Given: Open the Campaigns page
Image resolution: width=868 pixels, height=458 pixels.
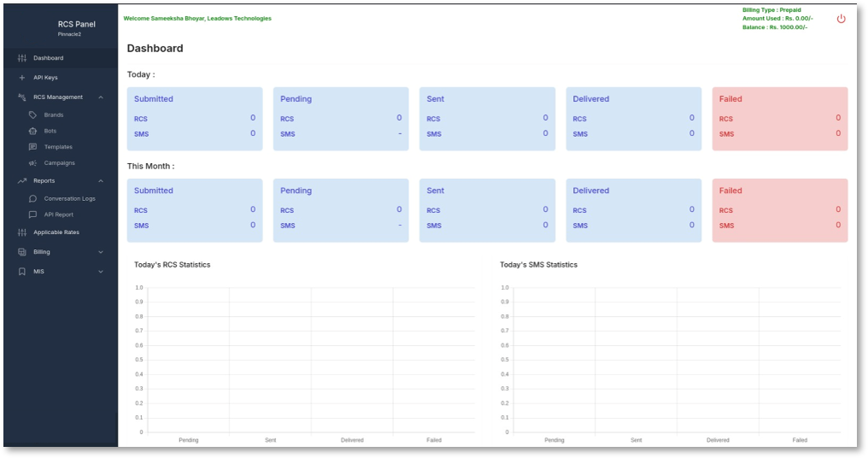Looking at the screenshot, I should point(61,163).
